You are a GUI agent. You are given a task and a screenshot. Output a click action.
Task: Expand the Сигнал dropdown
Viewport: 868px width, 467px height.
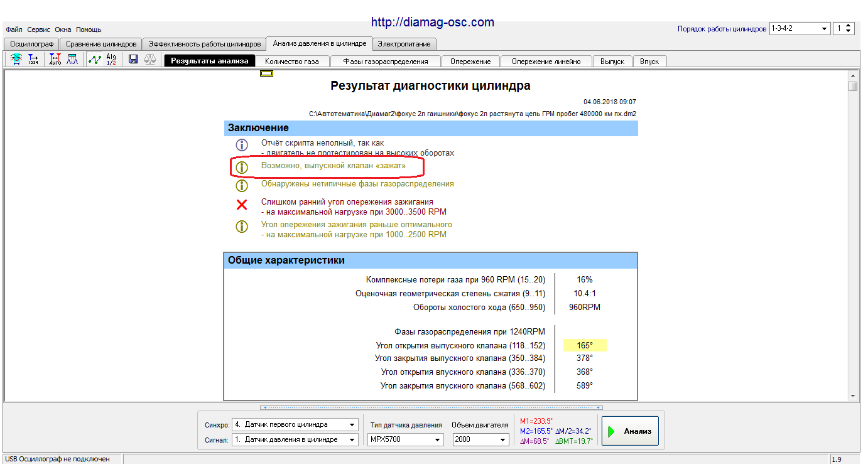(352, 439)
